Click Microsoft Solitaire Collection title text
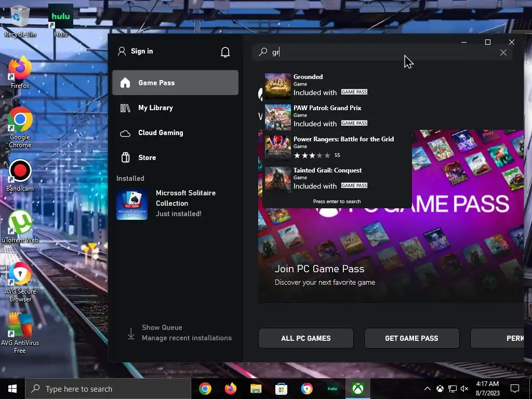The width and height of the screenshot is (532, 399). 185,198
